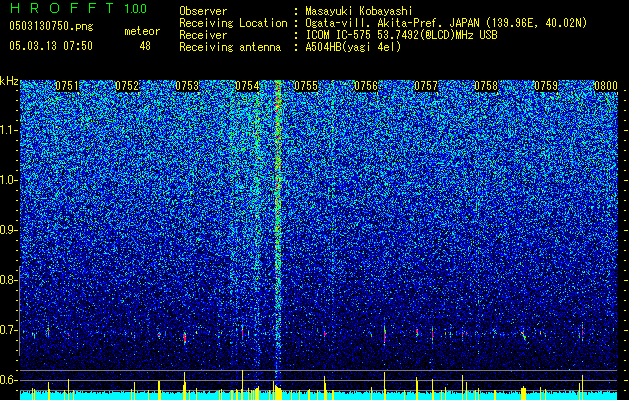Click the A504HB(yagi 4el) antenna text
Image resolution: width=629 pixels, height=400 pixels.
(353, 47)
